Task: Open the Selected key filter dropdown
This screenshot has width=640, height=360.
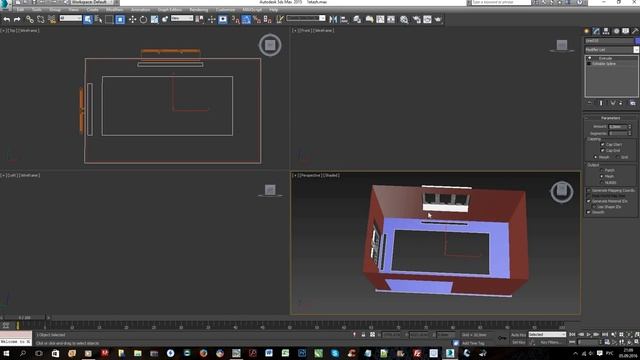Action: (547, 334)
